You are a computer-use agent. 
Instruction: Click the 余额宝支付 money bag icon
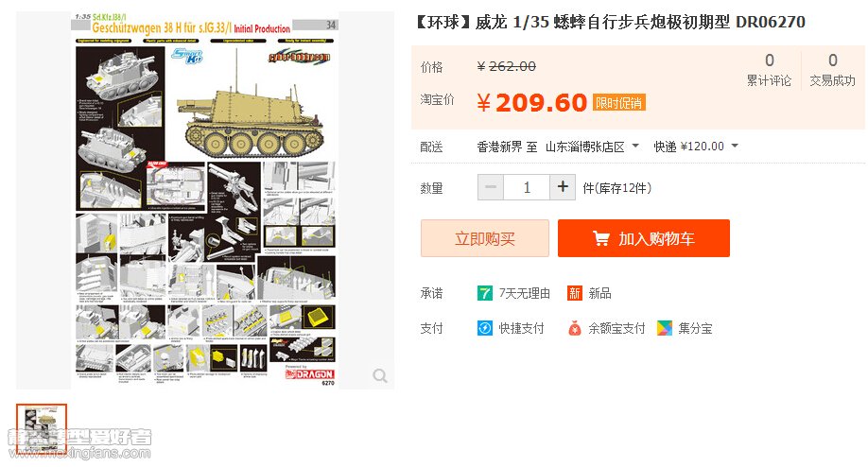pos(575,328)
